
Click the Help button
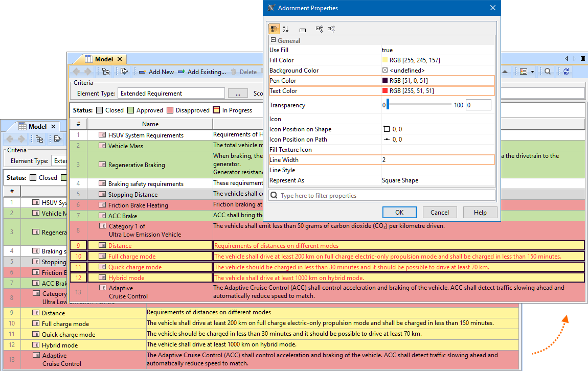[x=480, y=213]
